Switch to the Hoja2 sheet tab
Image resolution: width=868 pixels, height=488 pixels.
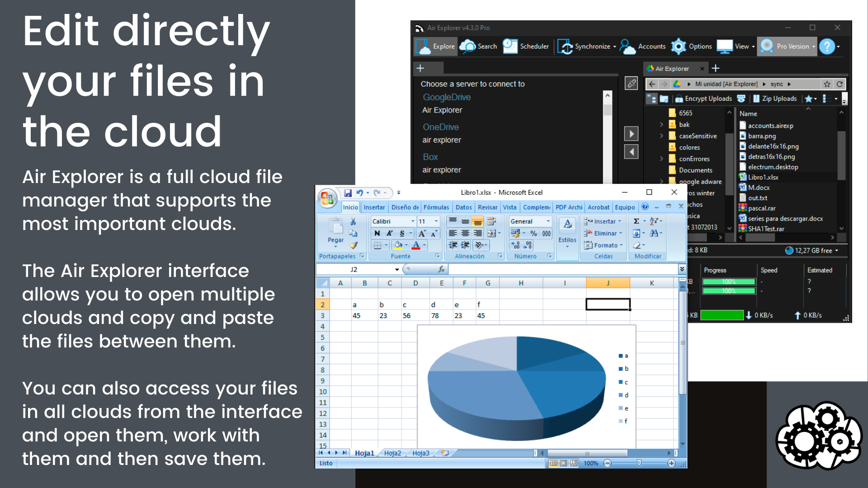[393, 453]
